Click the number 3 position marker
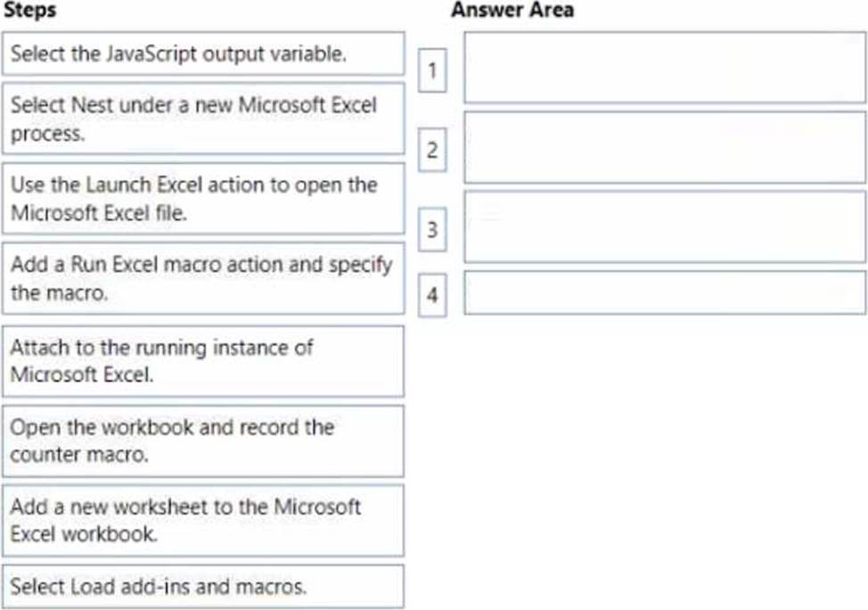This screenshot has height=610, width=868. [x=432, y=230]
